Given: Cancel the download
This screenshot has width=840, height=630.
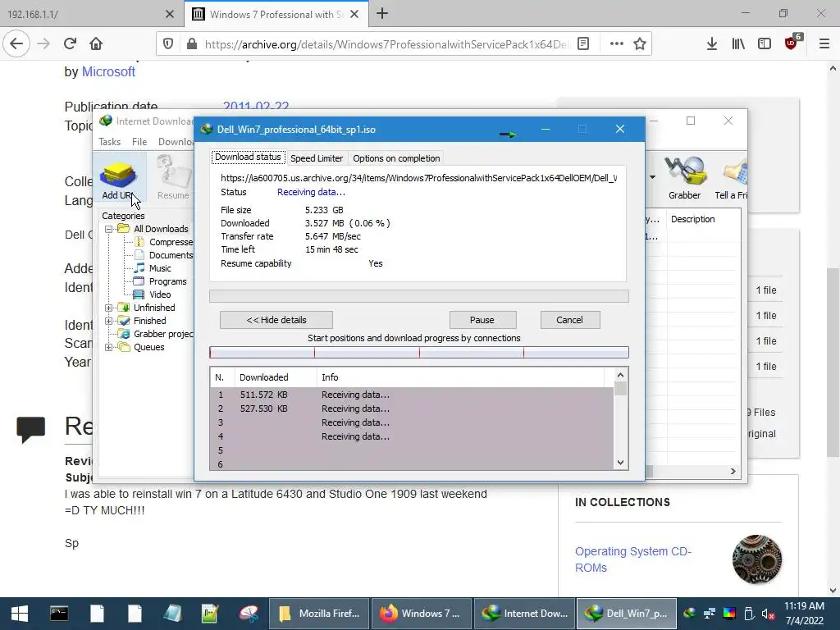Looking at the screenshot, I should pos(569,320).
